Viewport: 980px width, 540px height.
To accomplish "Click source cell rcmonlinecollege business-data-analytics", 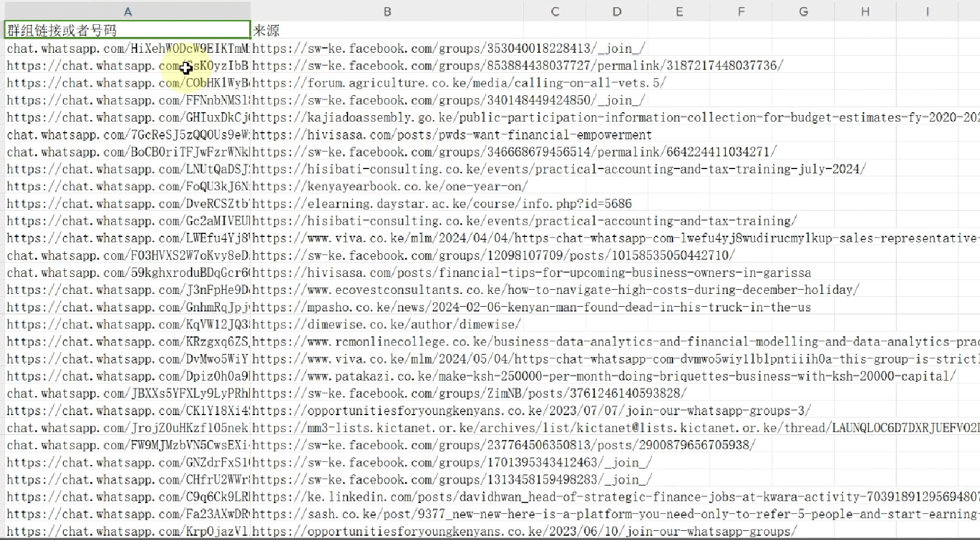I will point(387,342).
